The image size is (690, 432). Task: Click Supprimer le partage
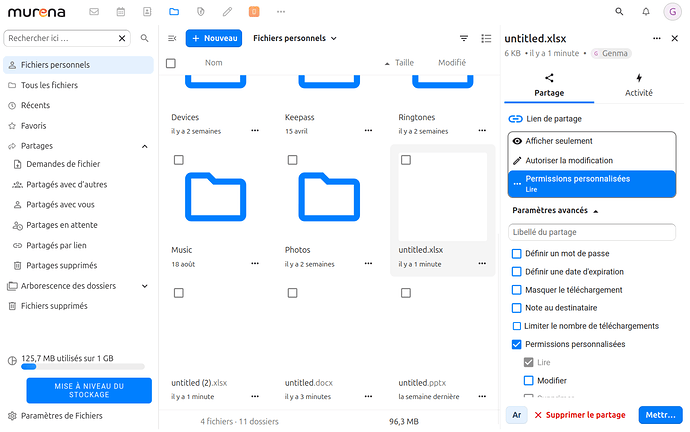point(580,415)
